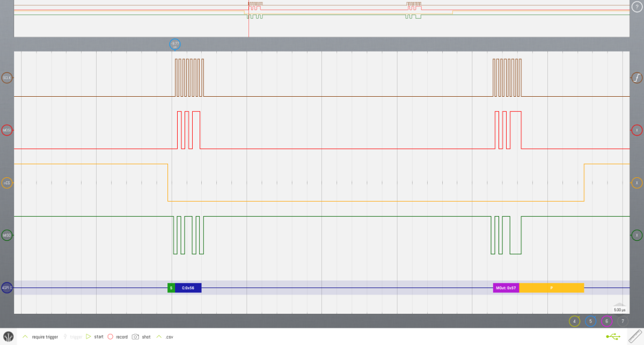Select the red MOSI channel indicator
This screenshot has height=345, width=644.
point(7,130)
